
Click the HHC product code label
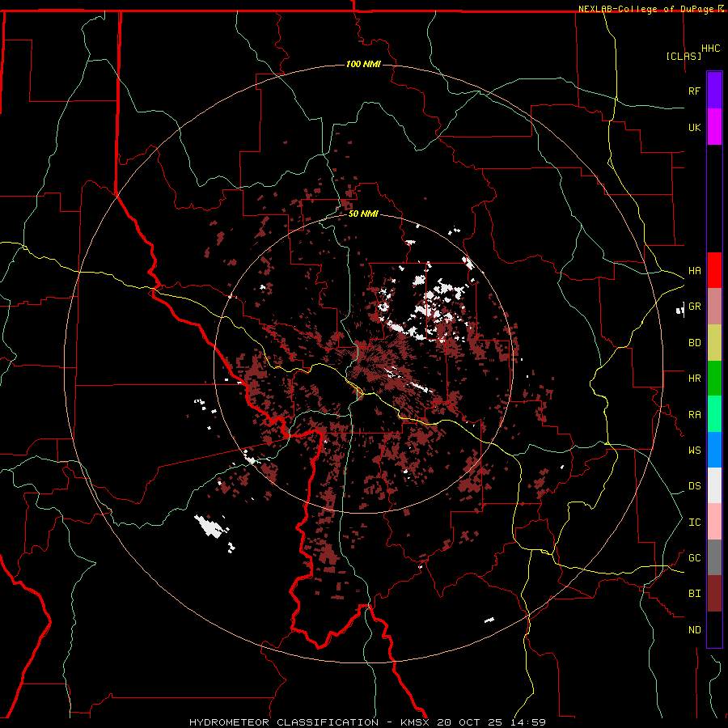710,49
